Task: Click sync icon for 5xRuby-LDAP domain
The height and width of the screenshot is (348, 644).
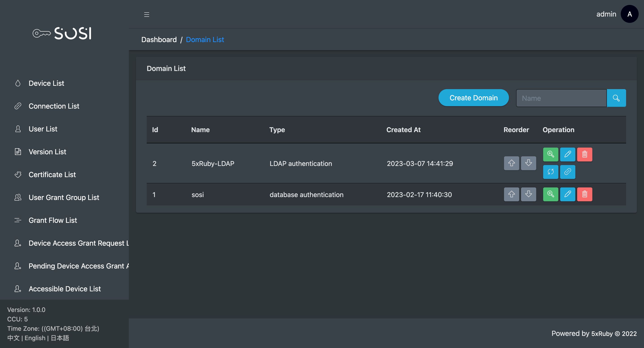Action: point(551,172)
